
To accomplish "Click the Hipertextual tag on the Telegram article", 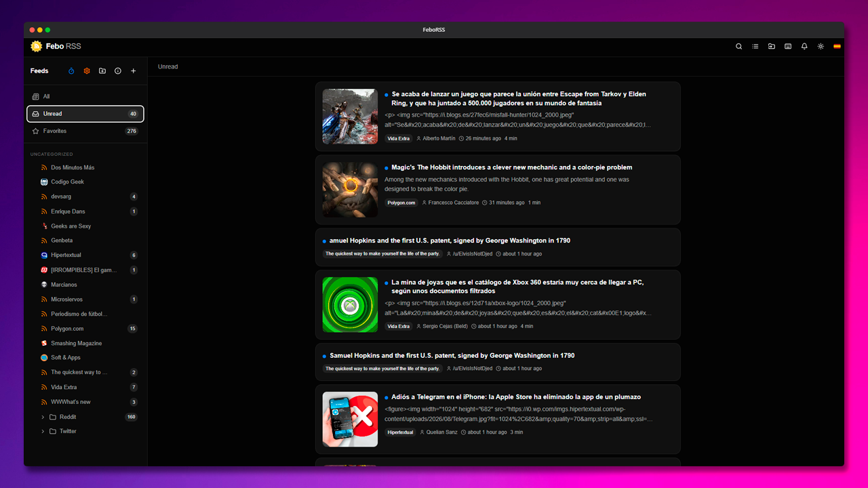I will [x=400, y=432].
